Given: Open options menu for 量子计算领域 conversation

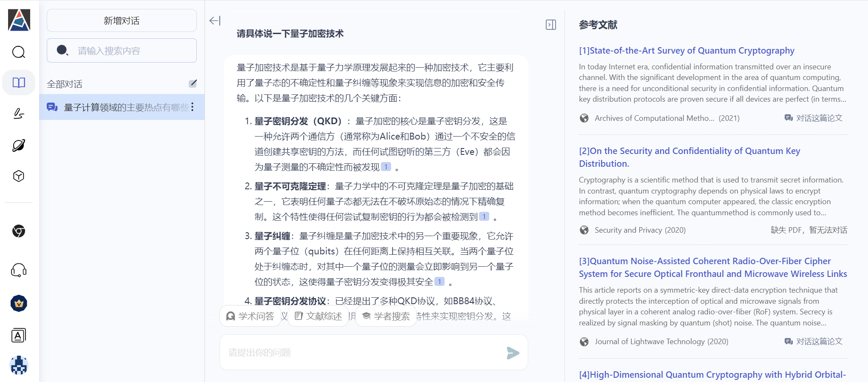Looking at the screenshot, I should pyautogui.click(x=193, y=107).
